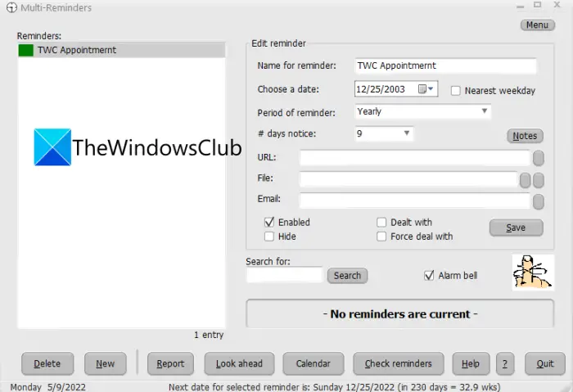Click the No reminders are current panel
This screenshot has width=573, height=392.
[x=400, y=313]
